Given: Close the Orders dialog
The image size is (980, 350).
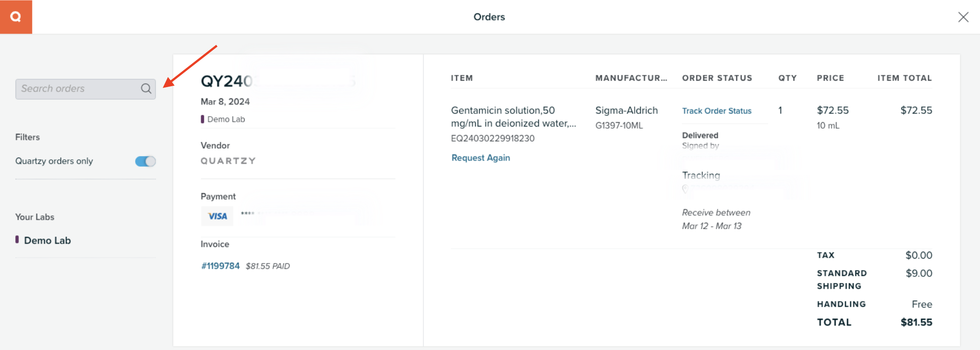Looking at the screenshot, I should click(x=963, y=17).
